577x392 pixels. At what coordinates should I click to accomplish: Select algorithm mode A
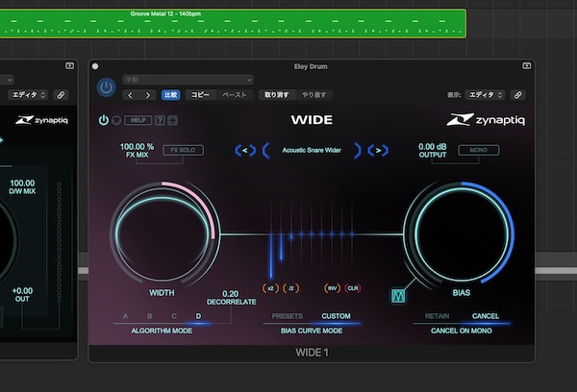pyautogui.click(x=125, y=316)
